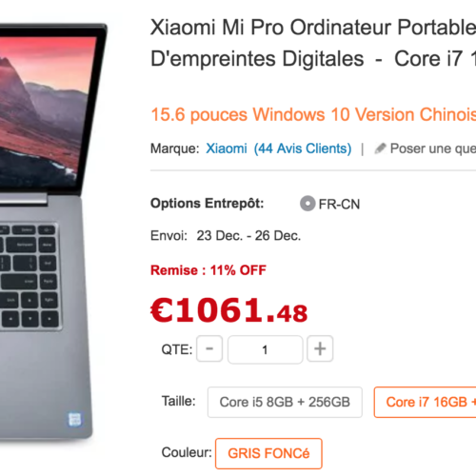Click the Remise 11% OFF discount label
This screenshot has width=476, height=476.
(208, 270)
